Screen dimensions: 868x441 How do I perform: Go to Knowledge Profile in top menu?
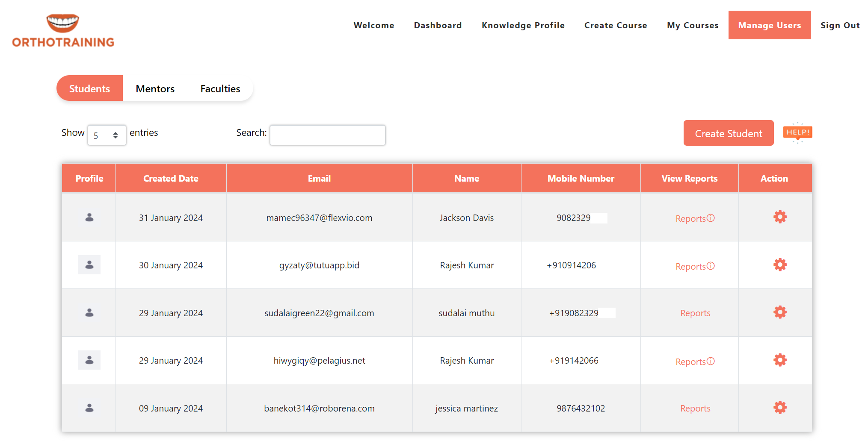click(523, 25)
